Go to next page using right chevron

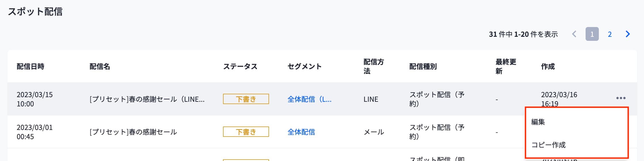pos(628,34)
